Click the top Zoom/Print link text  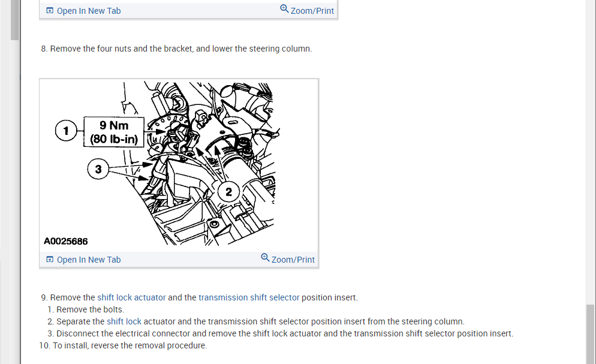[312, 11]
